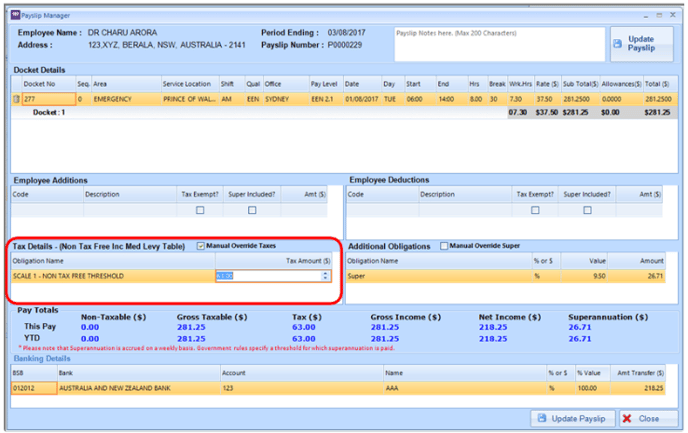Tick the Manual Override Super checkbox
The width and height of the screenshot is (688, 433).
[444, 246]
